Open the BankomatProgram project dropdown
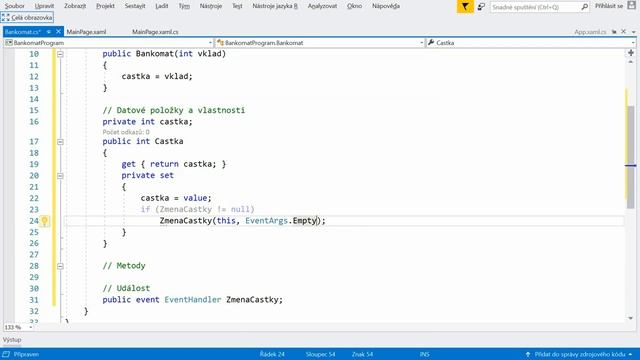This screenshot has height=360, width=640. (210, 43)
